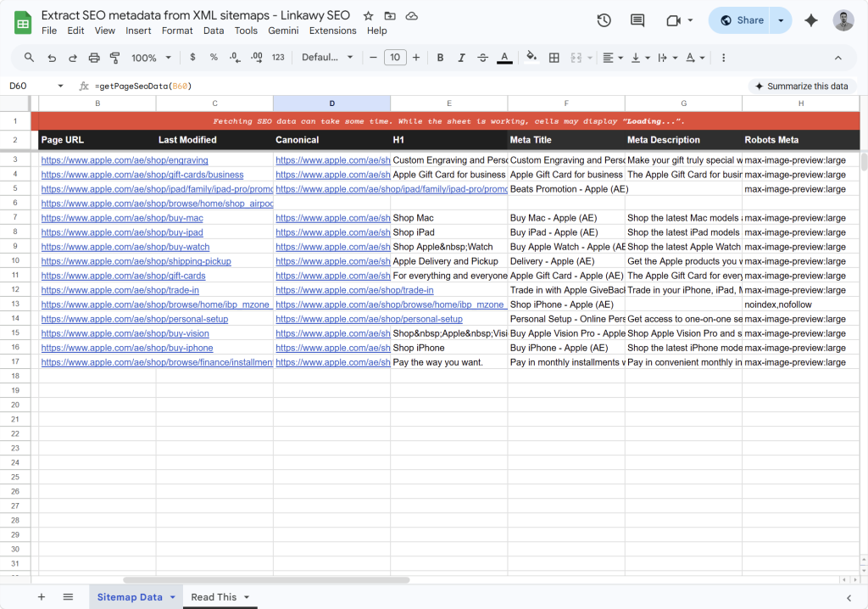Click the Share button
This screenshot has height=609, width=868.
[741, 20]
